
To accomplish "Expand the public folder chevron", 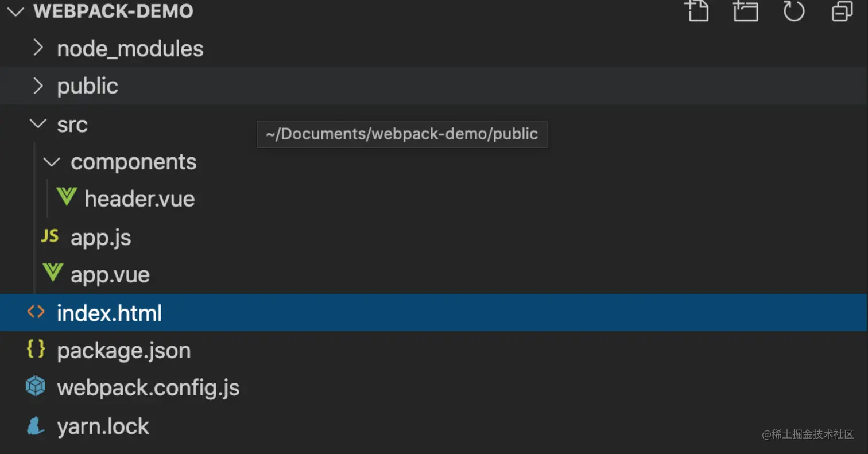I will [38, 86].
